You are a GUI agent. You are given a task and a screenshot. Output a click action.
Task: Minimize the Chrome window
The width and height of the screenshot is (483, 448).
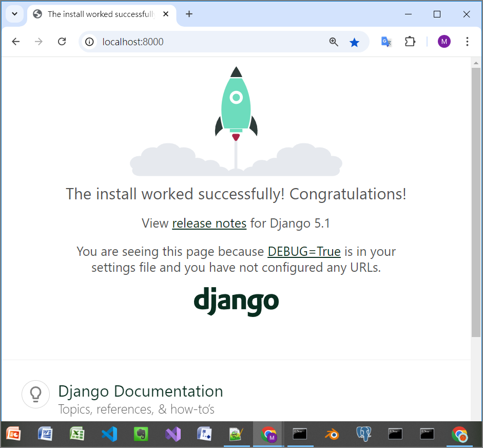click(408, 14)
